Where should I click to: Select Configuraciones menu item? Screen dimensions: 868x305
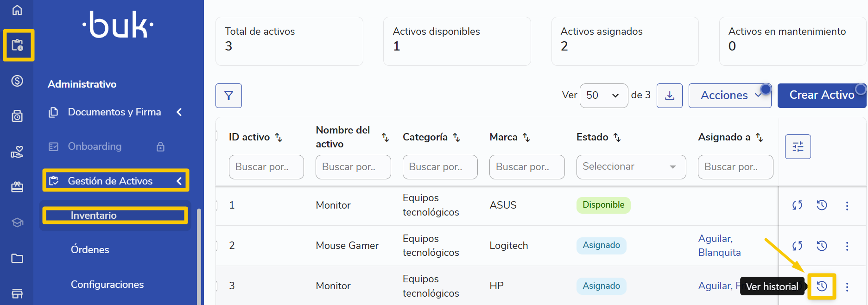coord(107,285)
